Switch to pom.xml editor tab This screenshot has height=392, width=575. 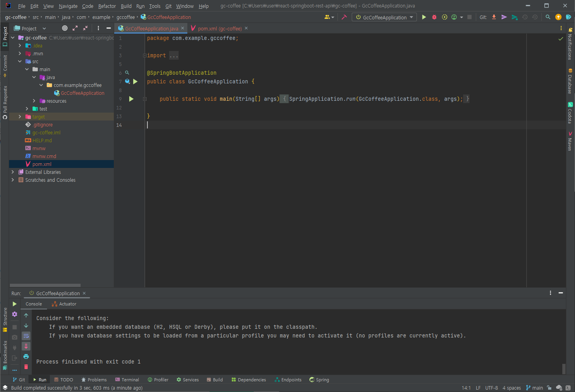point(219,28)
